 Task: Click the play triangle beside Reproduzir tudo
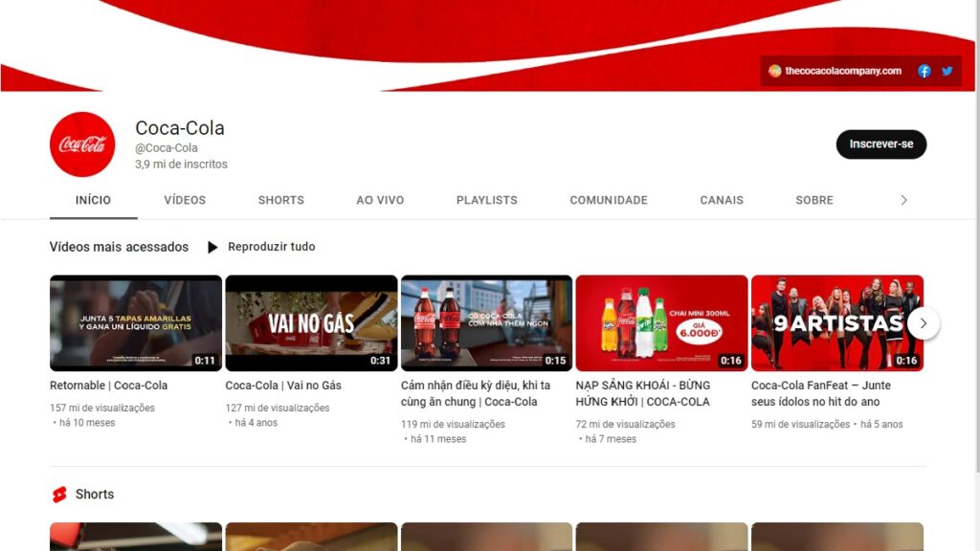(x=212, y=247)
